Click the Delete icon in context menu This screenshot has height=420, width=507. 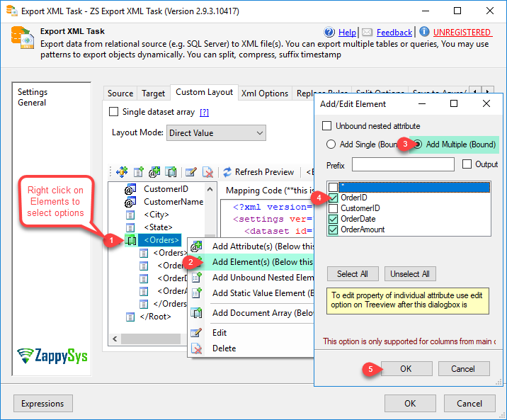(x=196, y=348)
